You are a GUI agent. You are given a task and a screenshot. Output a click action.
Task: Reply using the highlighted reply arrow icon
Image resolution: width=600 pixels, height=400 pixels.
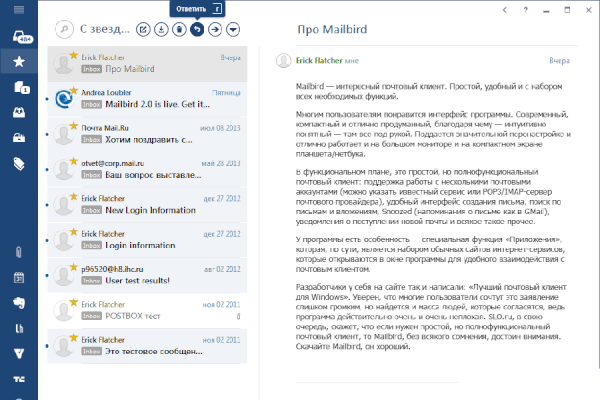pyautogui.click(x=197, y=29)
